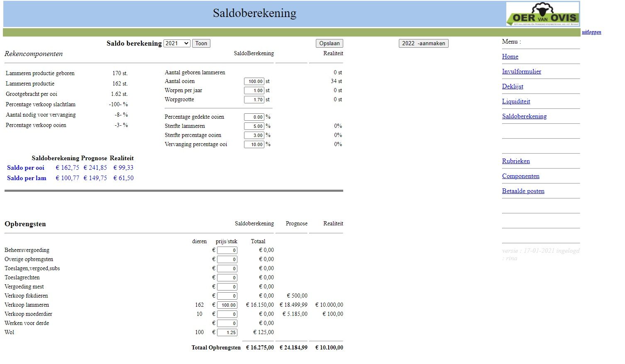Viewport: 625px width, 364px height.
Task: Focus the Worpgrootte input field
Action: 254,100
